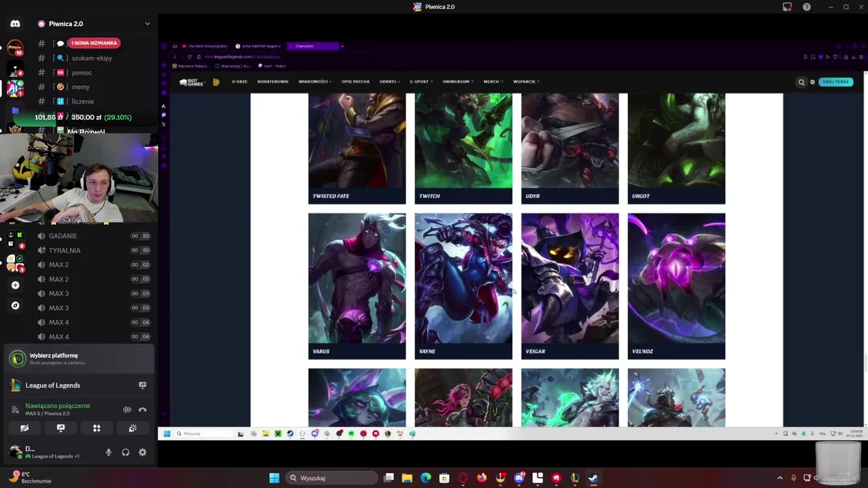Add a server plus icon
Viewport: 868px width, 488px height.
15,285
